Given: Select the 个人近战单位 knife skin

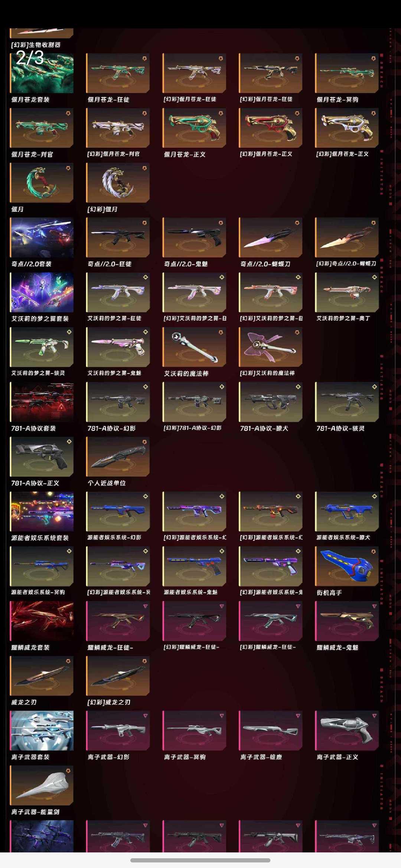Looking at the screenshot, I should tap(118, 457).
